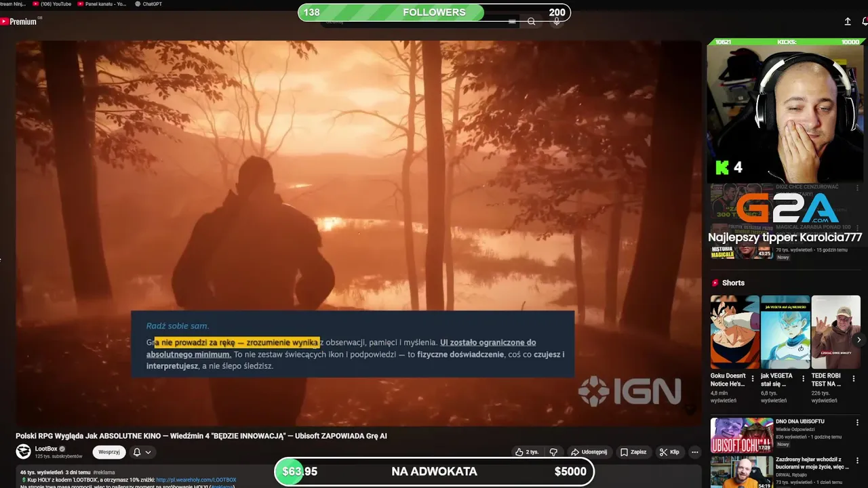Open the Goku Doesn't Notice short thumbnail
868x488 pixels.
(x=735, y=332)
